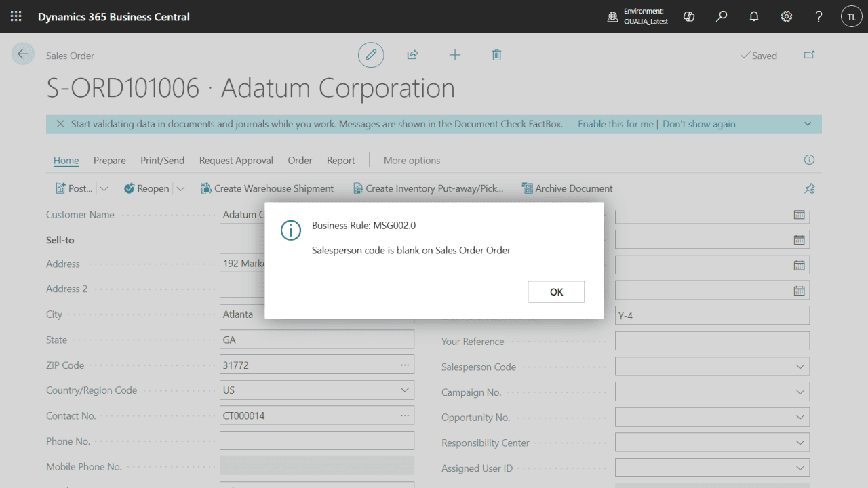Click the Enable this for me link
Viewport: 868px width, 488px height.
(616, 124)
